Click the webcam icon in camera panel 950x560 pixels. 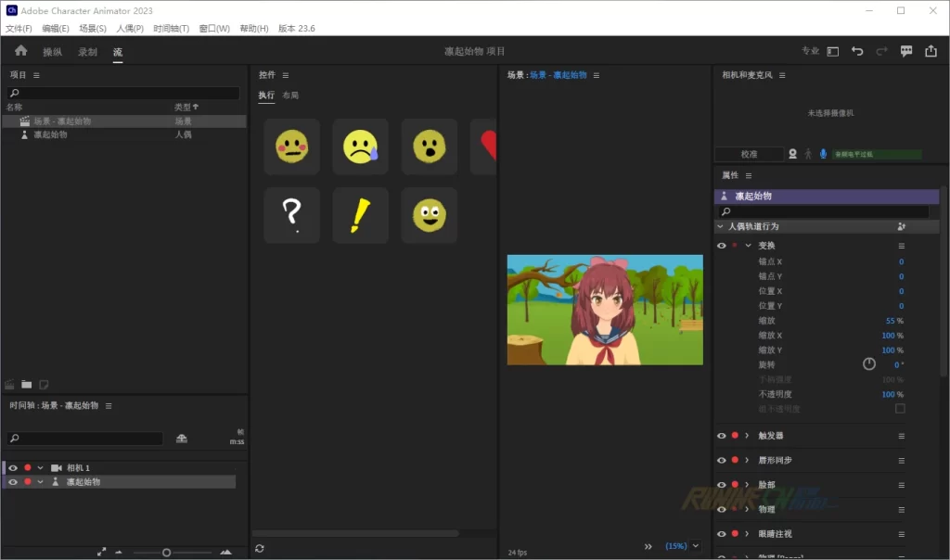coord(792,154)
